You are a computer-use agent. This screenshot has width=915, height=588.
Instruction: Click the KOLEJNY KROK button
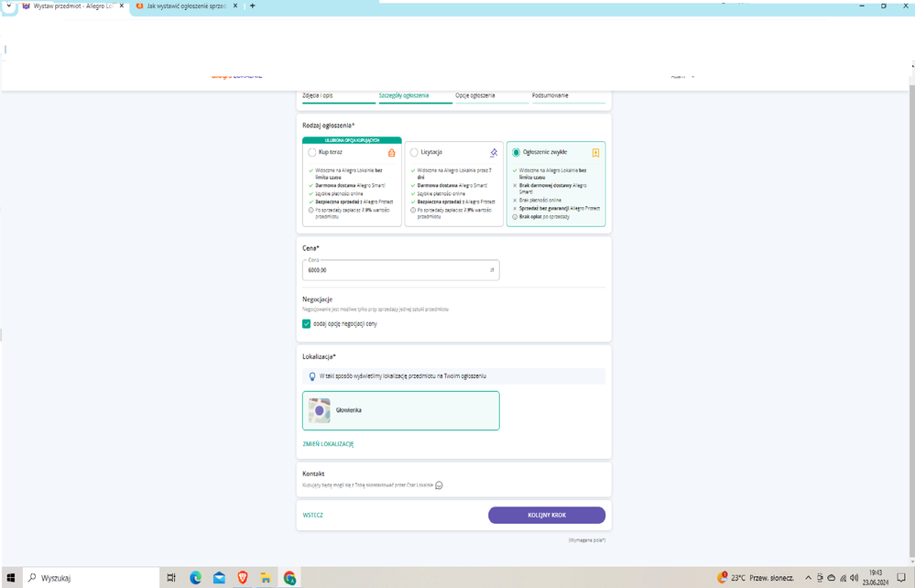547,515
